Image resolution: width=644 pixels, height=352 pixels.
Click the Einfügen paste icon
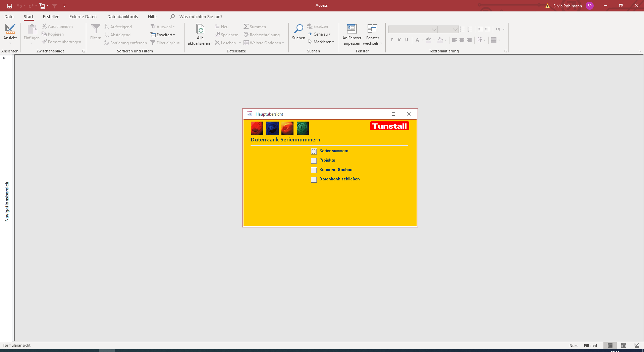pyautogui.click(x=32, y=30)
